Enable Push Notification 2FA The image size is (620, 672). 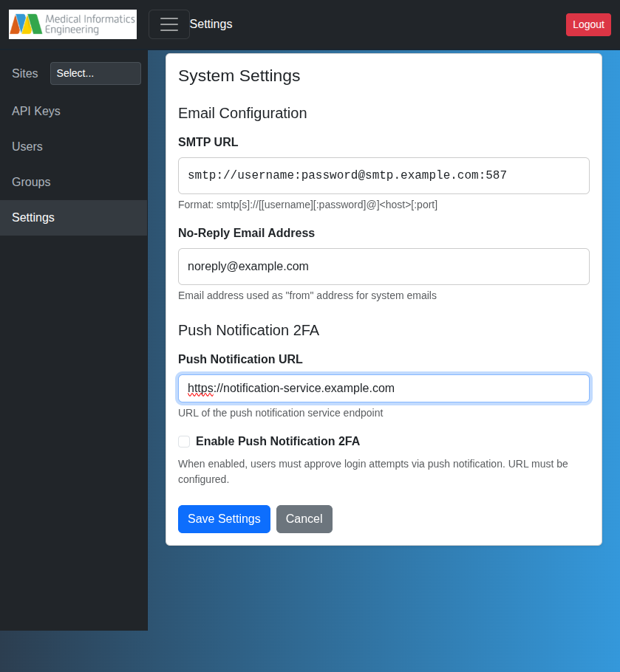coord(184,442)
